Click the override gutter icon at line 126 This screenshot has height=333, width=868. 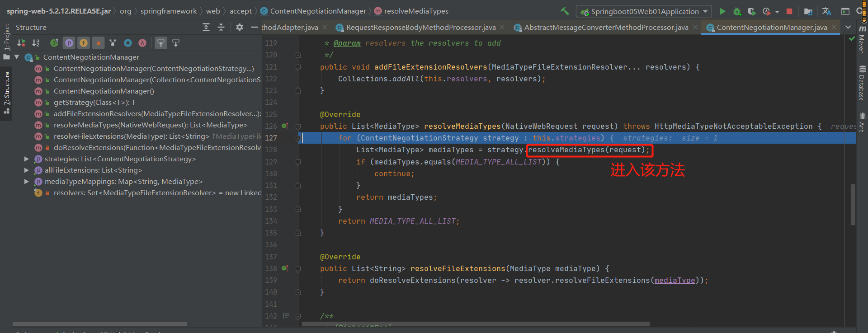285,126
